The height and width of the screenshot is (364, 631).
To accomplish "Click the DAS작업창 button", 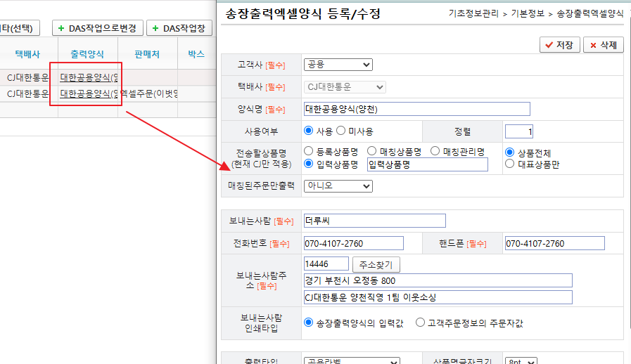I will point(179,28).
